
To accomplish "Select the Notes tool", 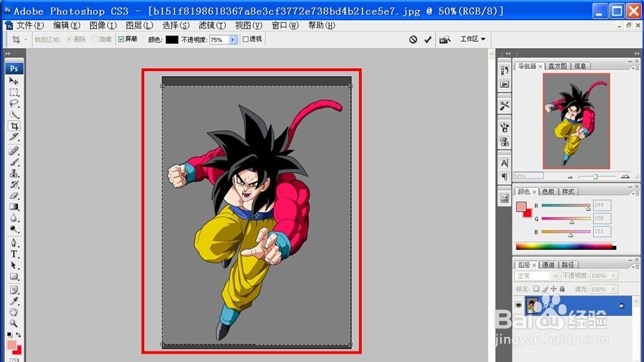I will click(x=14, y=290).
